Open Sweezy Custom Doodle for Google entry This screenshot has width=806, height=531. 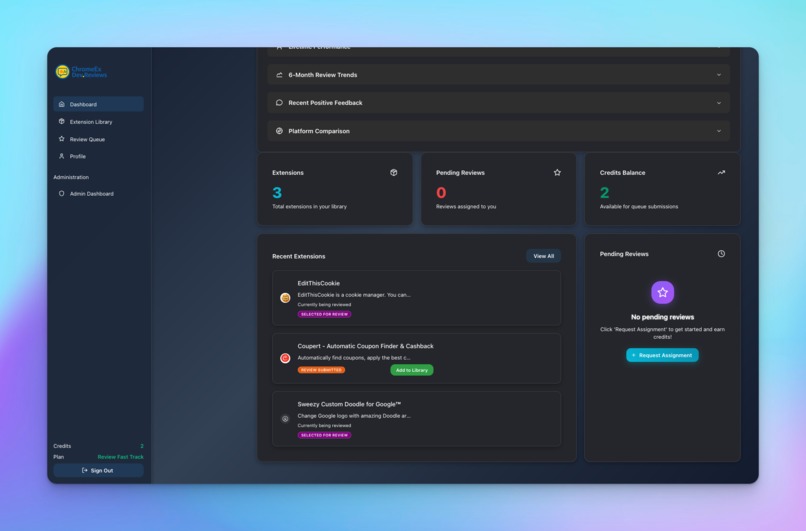point(416,419)
